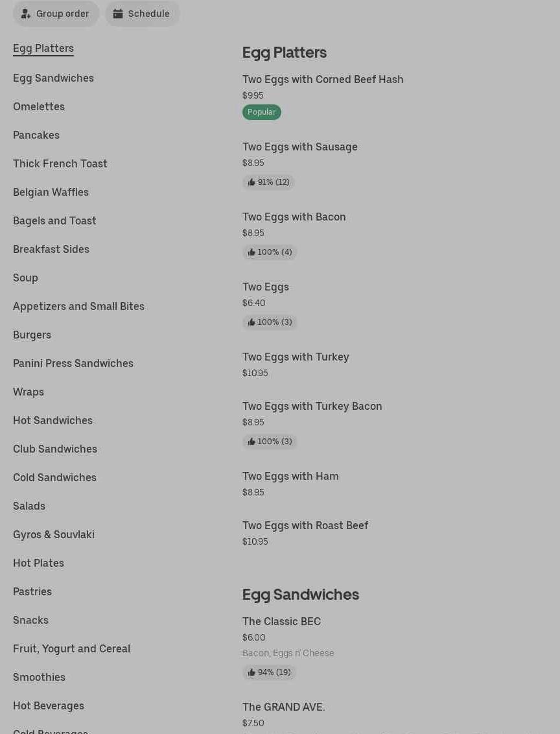Go to Fruit, Yogurt and Cereal category
The width and height of the screenshot is (560, 734).
click(71, 648)
